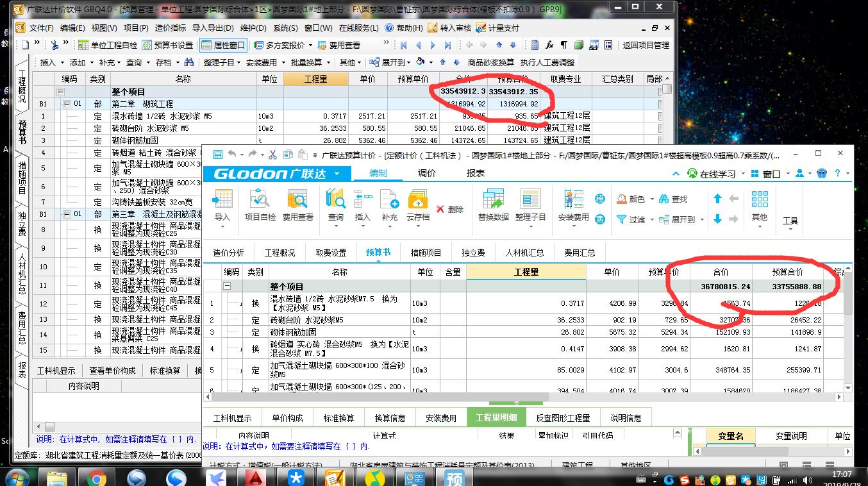The height and width of the screenshot is (486, 868).
Task: Click 转入审核 in GBQ4.0 menu bar
Action: (x=450, y=28)
